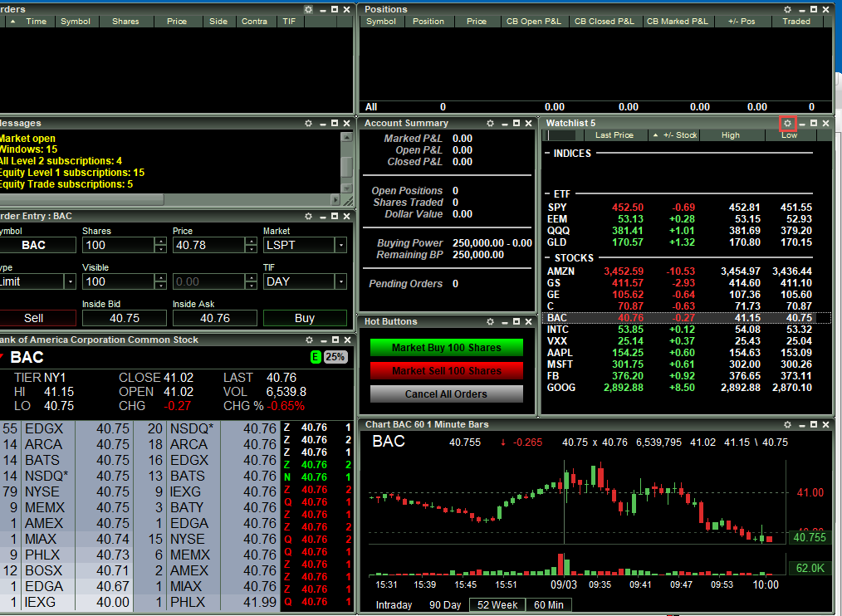Image resolution: width=842 pixels, height=616 pixels.
Task: Sort Orders by Symbol column header
Action: click(x=76, y=22)
